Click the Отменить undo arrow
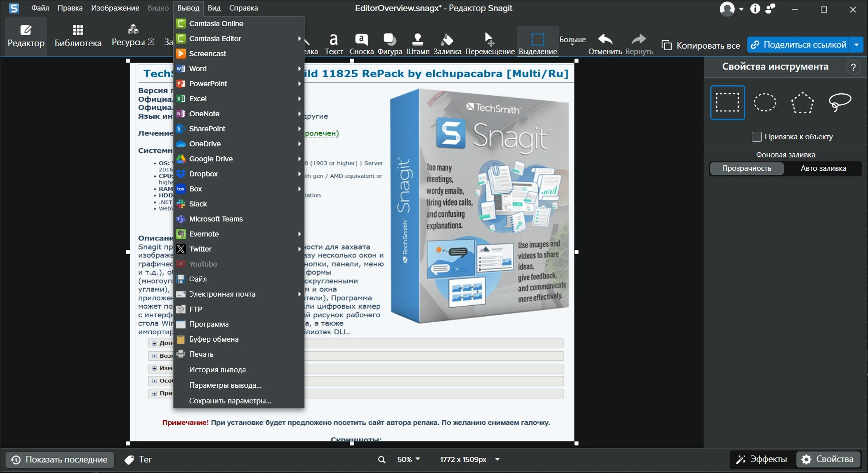 [x=605, y=44]
